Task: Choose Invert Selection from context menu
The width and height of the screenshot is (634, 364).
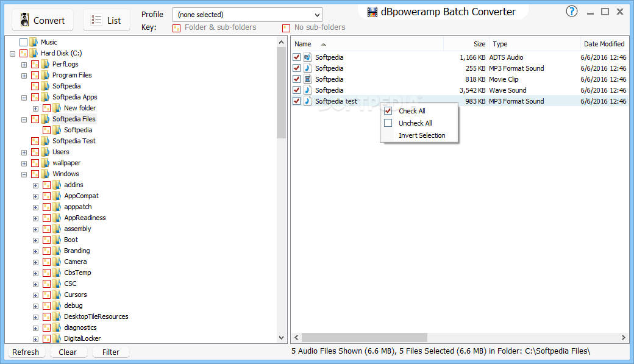Action: click(x=419, y=135)
